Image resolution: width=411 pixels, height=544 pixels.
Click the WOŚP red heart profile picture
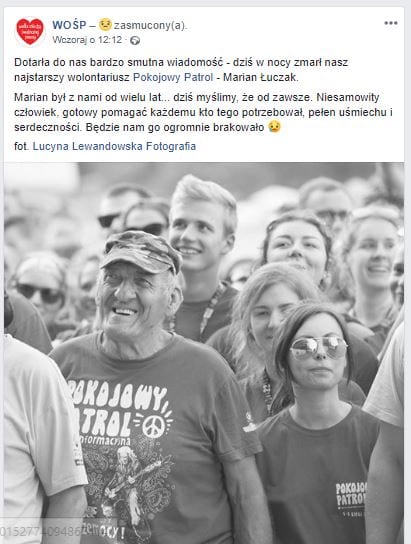[x=30, y=32]
